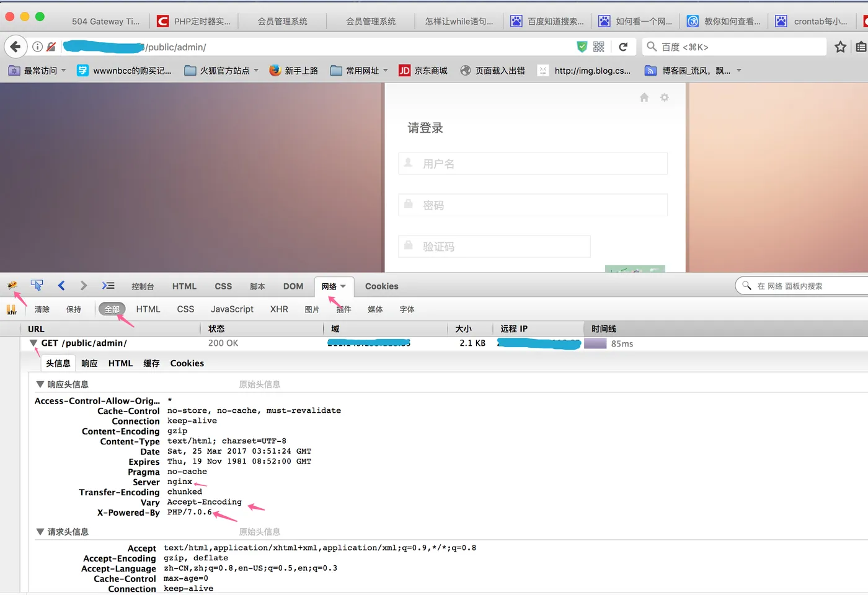The width and height of the screenshot is (868, 595).
Task: Go back with the browser back arrow
Action: [15, 46]
